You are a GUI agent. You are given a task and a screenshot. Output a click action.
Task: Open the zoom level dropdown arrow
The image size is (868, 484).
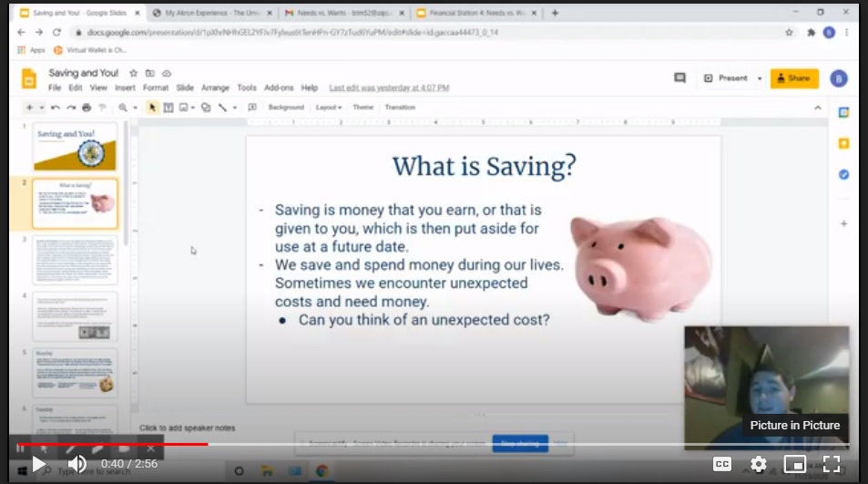click(135, 108)
